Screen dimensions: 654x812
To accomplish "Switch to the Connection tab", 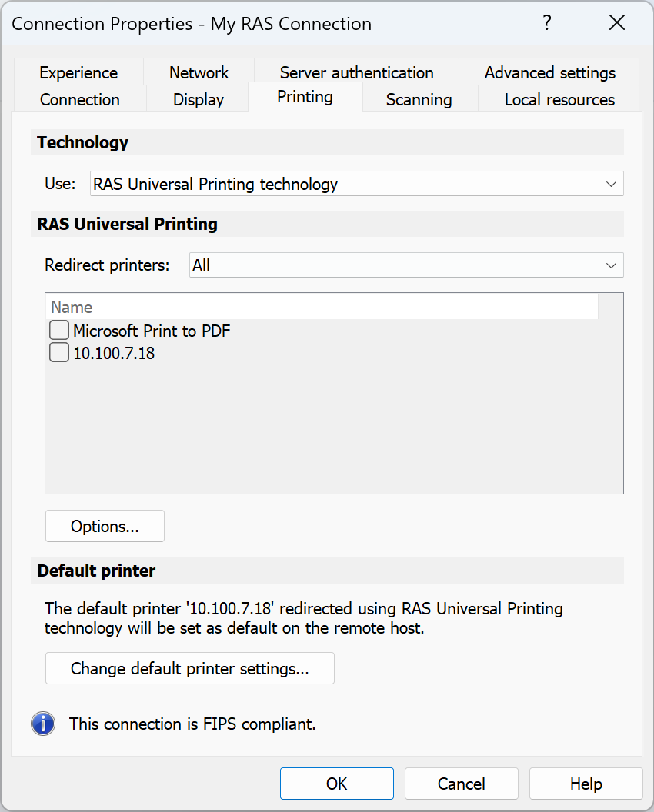I will click(x=79, y=100).
